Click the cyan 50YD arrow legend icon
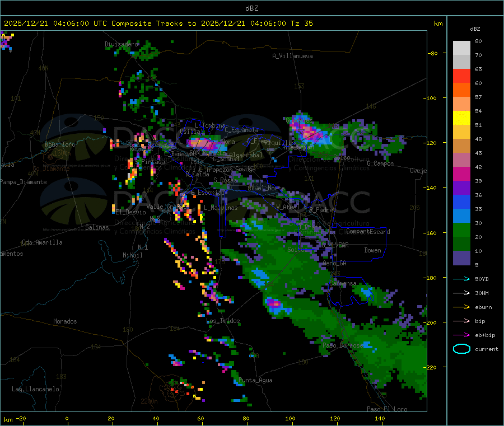504x426 pixels. (461, 279)
